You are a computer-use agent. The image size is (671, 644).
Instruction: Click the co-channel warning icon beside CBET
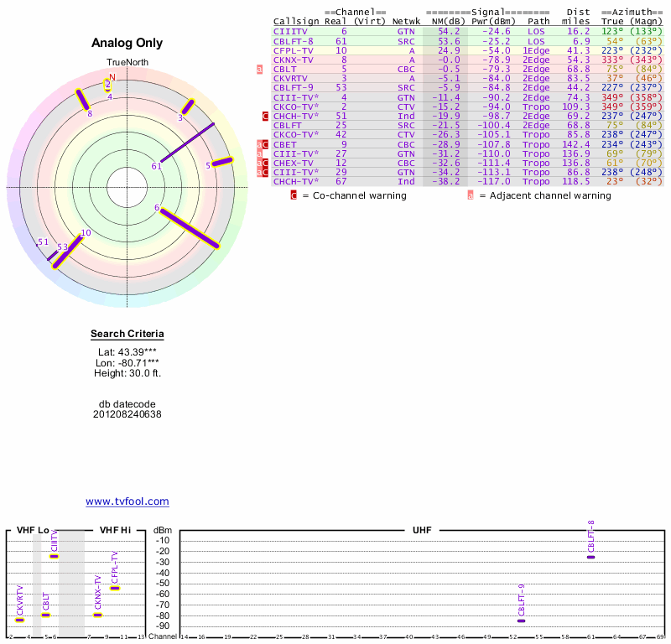pos(266,144)
